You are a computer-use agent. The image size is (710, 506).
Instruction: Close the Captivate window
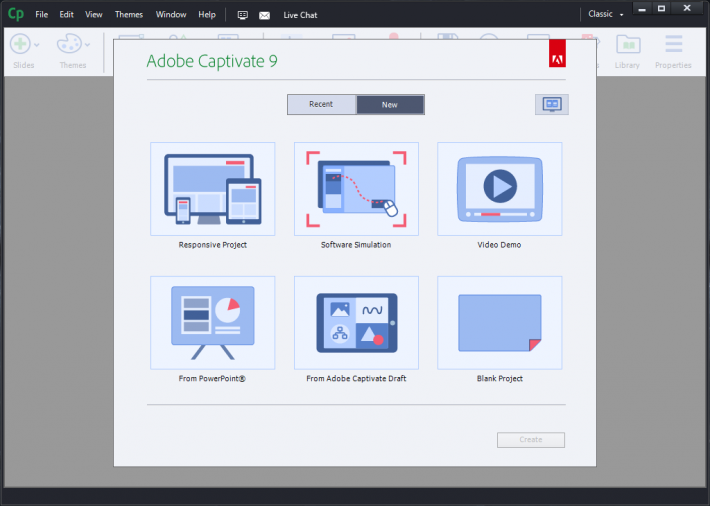pos(687,8)
